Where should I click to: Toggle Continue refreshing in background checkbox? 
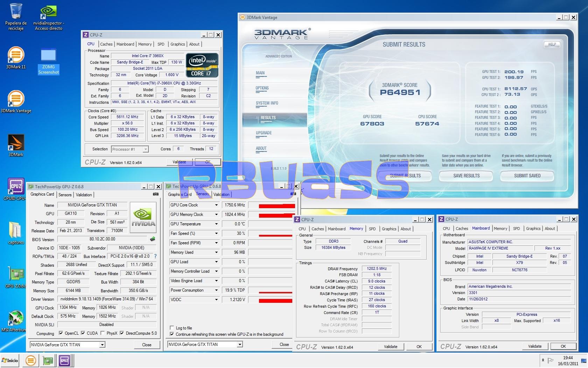pos(172,334)
